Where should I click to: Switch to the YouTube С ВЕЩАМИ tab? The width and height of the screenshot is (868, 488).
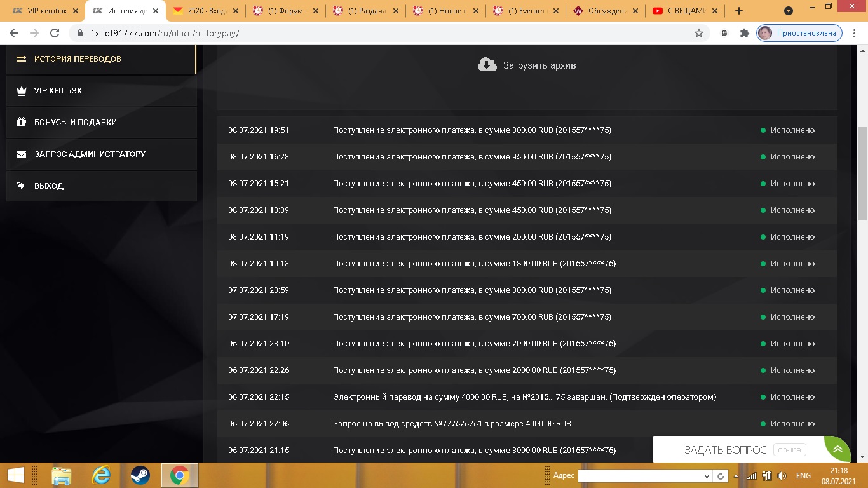(686, 11)
